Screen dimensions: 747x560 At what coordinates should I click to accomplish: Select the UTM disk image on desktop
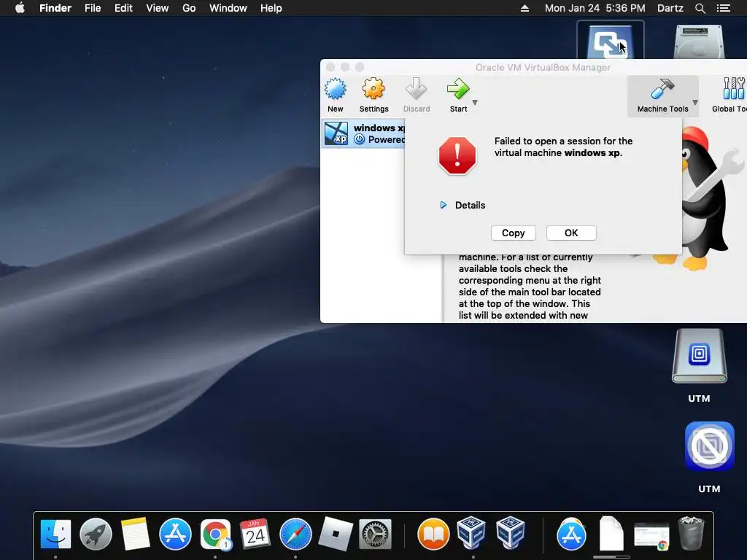699,356
